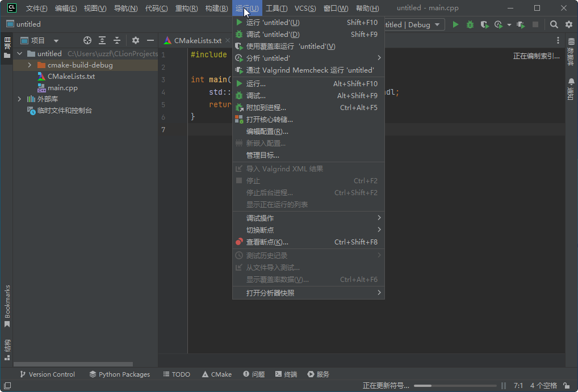Open editor tabs three-dot menu

[558, 40]
